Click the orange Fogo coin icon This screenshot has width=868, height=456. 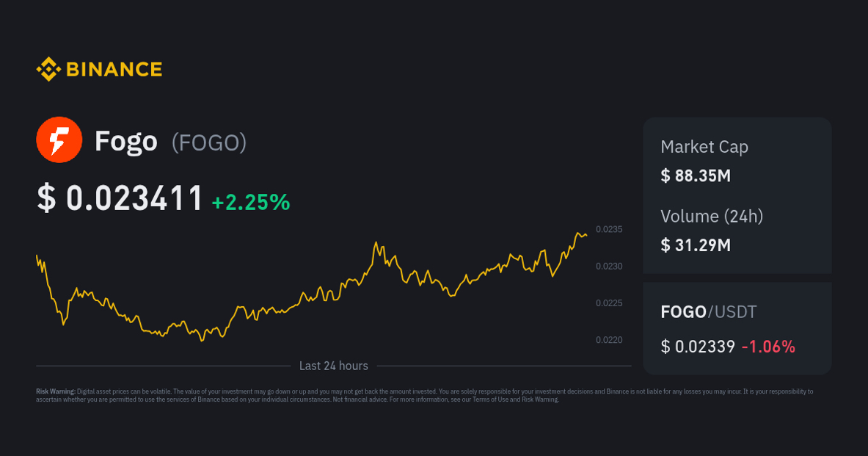click(59, 140)
